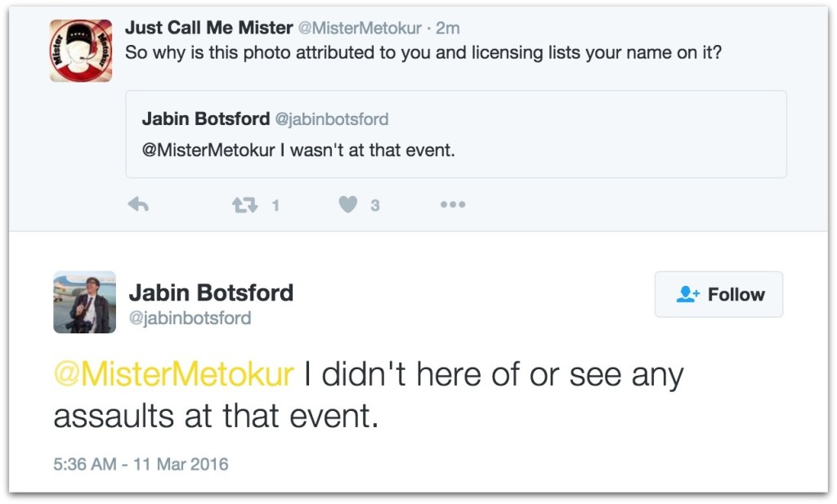Select the Jabin Botsford name heading
Image resolution: width=837 pixels, height=504 pixels.
pyautogui.click(x=211, y=293)
